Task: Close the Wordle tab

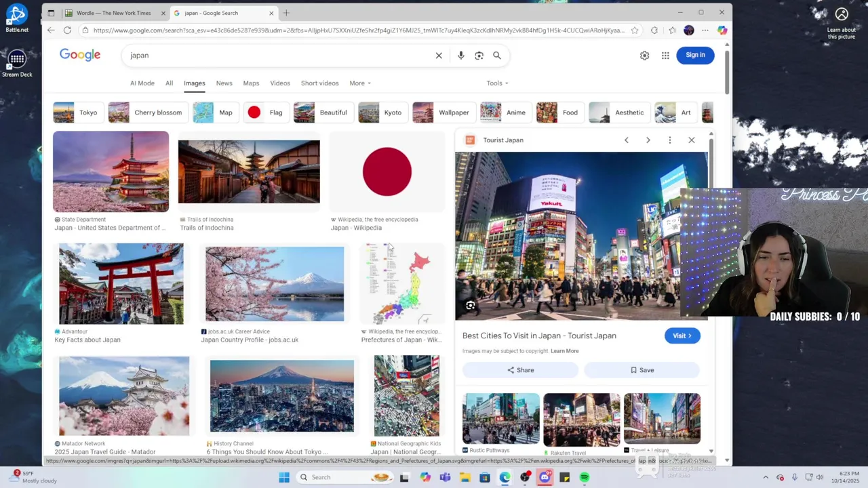Action: (x=163, y=13)
